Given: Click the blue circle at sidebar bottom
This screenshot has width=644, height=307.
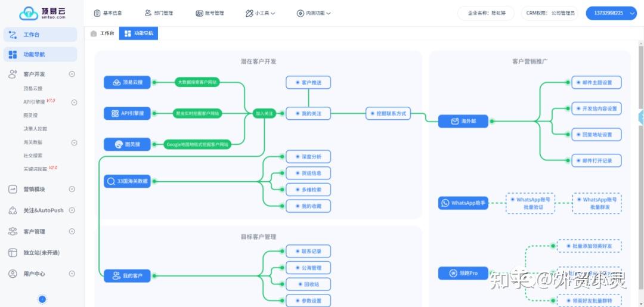Looking at the screenshot, I should [x=42, y=299].
